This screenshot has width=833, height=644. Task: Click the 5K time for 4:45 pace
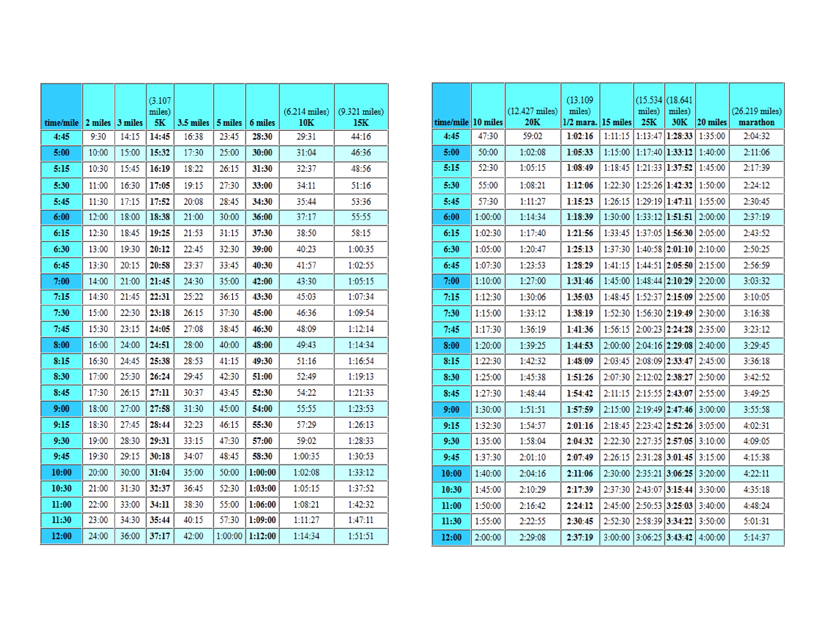click(160, 137)
